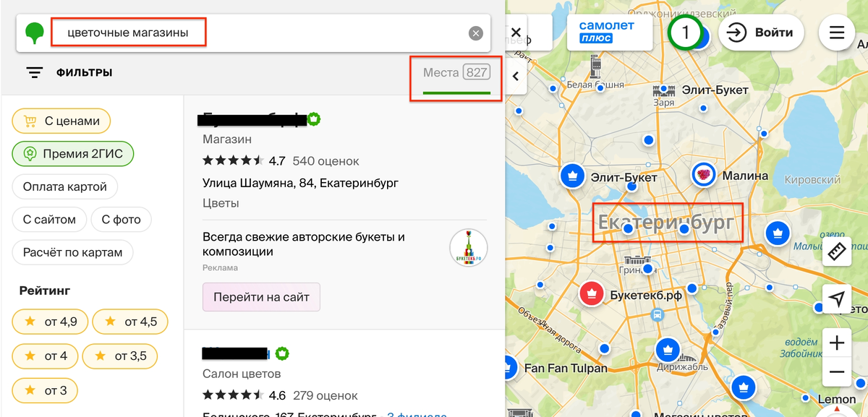Select rating от 4,9 filter
Viewport: 868px width, 417px height.
(50, 322)
